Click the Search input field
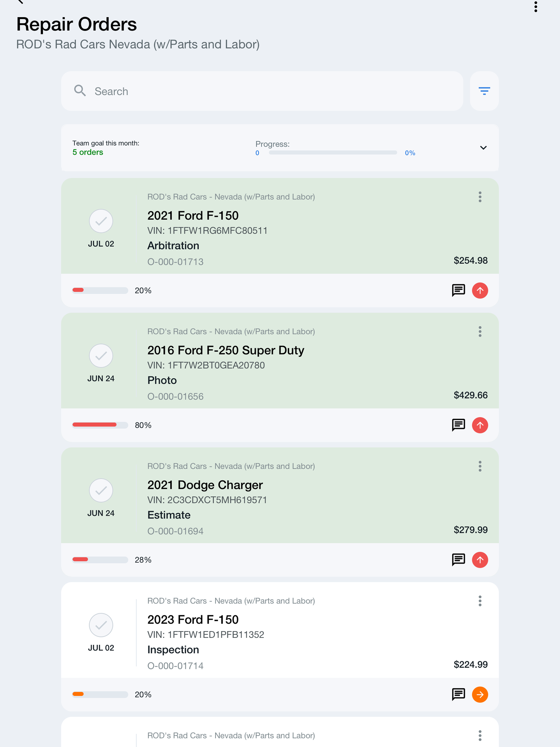The height and width of the screenshot is (747, 560). 262,91
